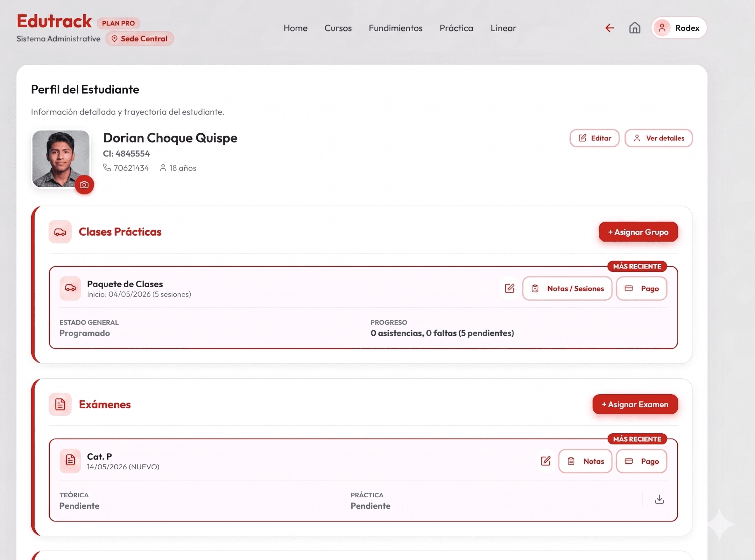This screenshot has height=560, width=755.
Task: Click the Asignar Examen button
Action: click(x=635, y=404)
